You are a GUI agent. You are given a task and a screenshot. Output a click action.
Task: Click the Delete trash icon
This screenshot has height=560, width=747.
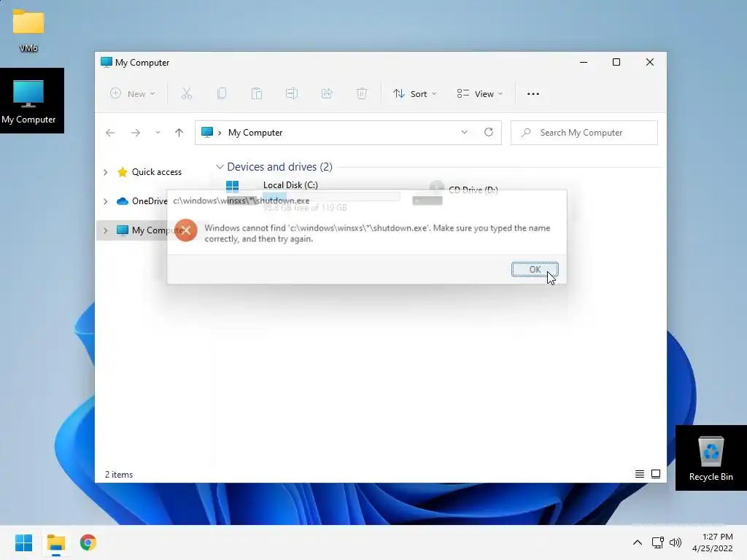click(362, 94)
